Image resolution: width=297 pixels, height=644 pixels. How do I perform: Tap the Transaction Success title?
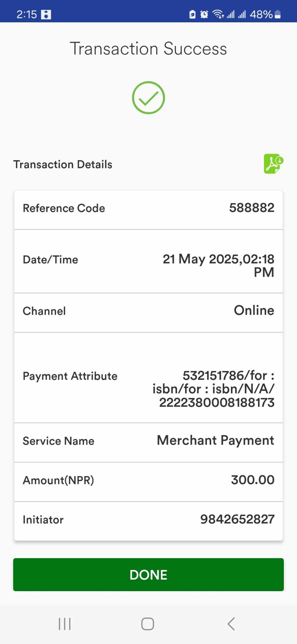point(148,49)
